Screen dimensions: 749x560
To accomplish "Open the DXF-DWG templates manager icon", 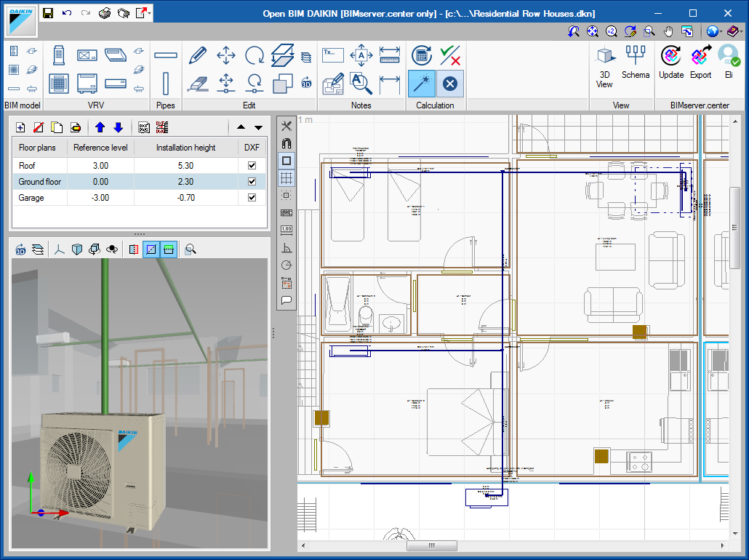I will click(x=144, y=127).
